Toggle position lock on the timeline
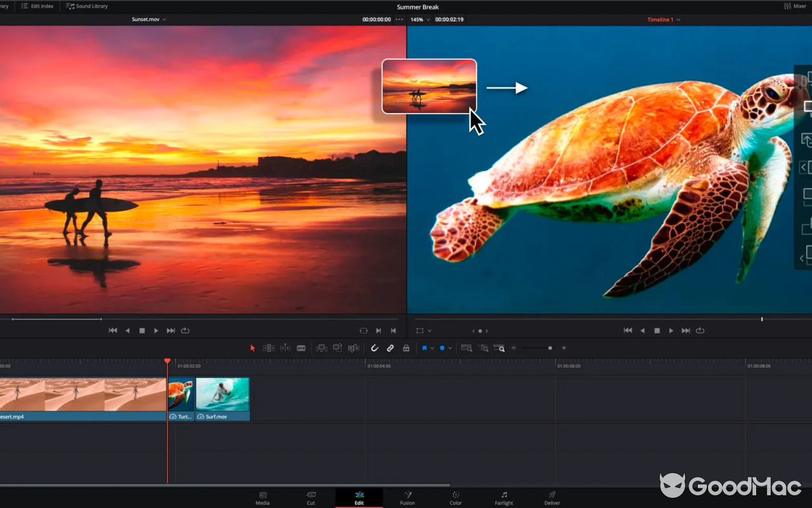812x508 pixels. [x=406, y=347]
